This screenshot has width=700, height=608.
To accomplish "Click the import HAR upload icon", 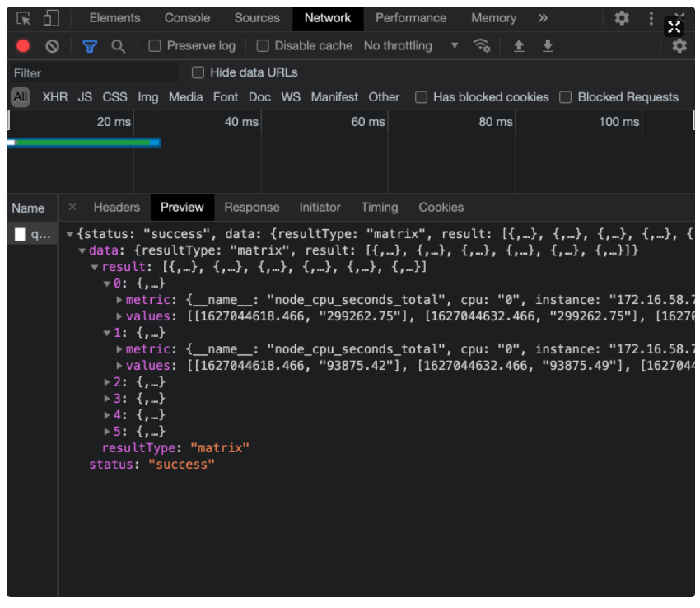I will tap(519, 46).
